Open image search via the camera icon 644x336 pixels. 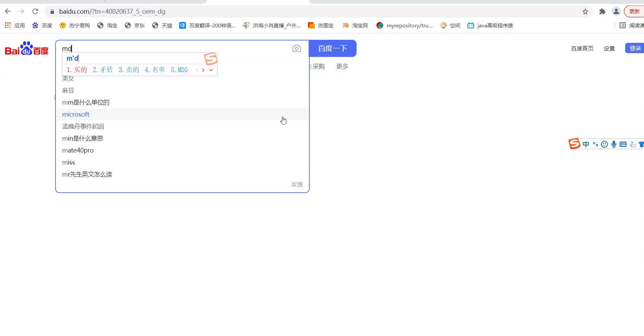pyautogui.click(x=297, y=48)
